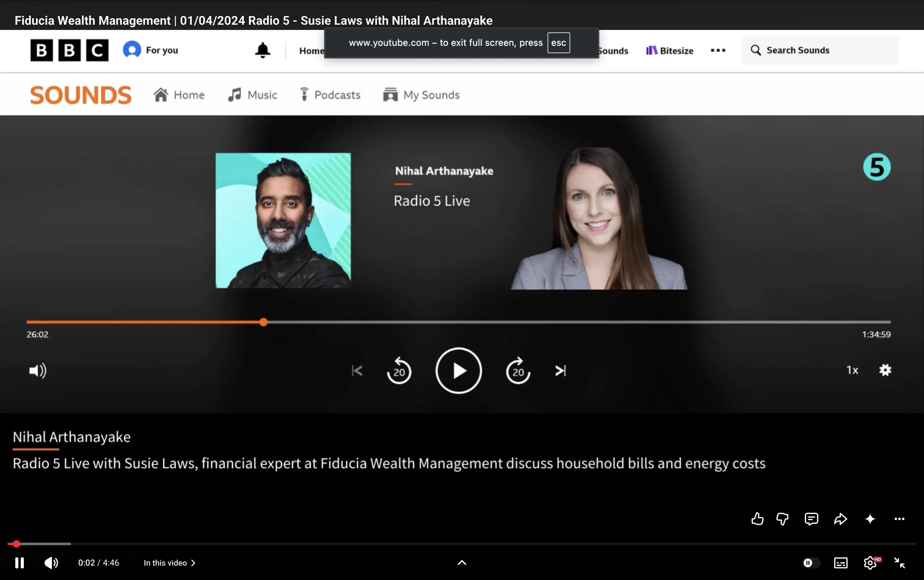Mute the YouTube player volume icon
Image resolution: width=924 pixels, height=580 pixels.
pos(51,563)
